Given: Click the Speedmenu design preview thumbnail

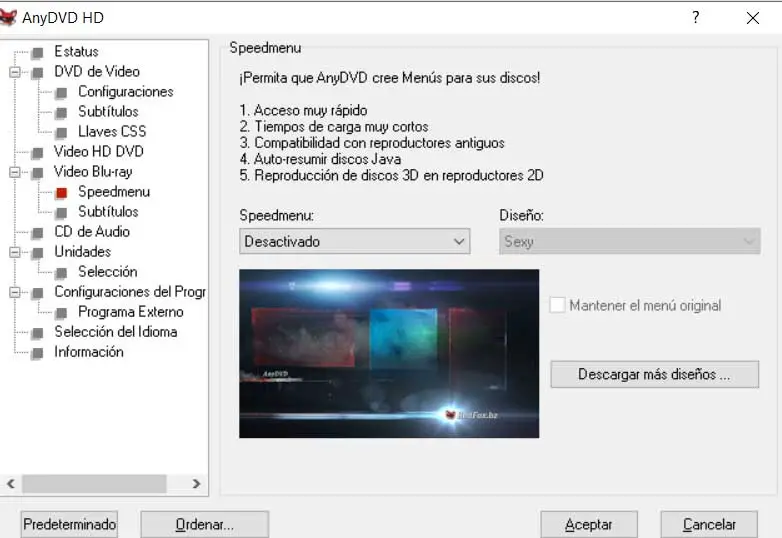Looking at the screenshot, I should click(x=389, y=354).
